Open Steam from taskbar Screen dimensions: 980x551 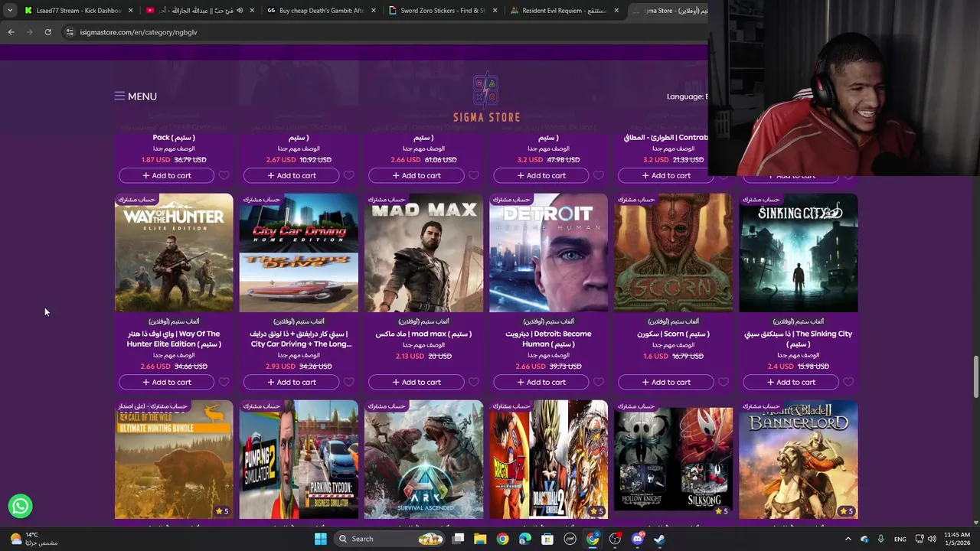(660, 539)
